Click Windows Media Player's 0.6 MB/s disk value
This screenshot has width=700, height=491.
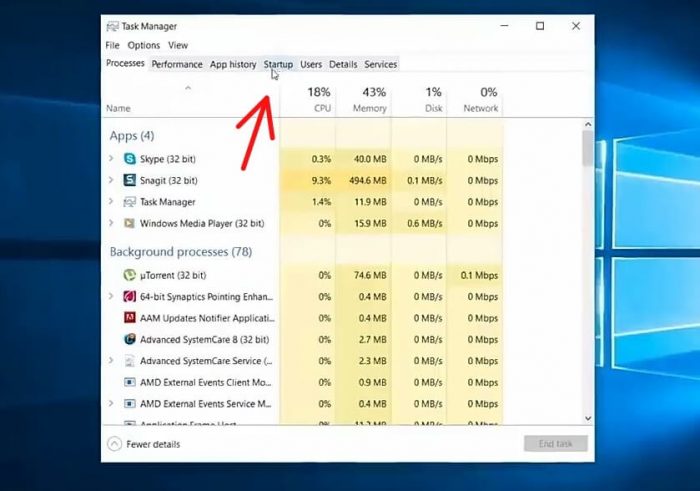[425, 223]
